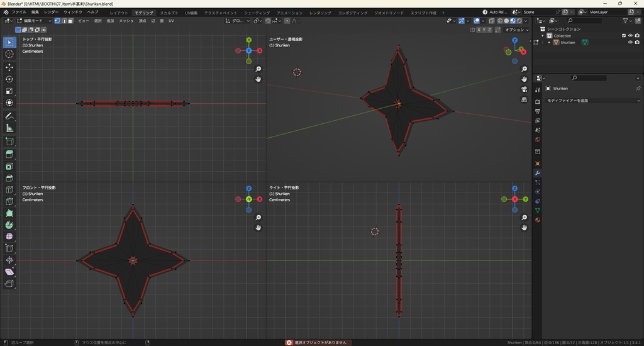The image size is (644, 346).
Task: Switch to the スカルプト workspace tab
Action: (169, 13)
